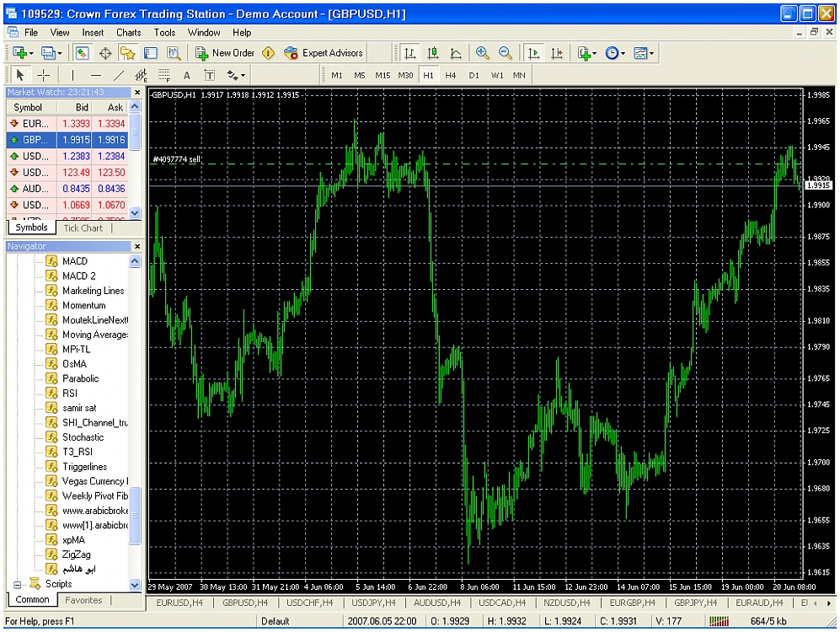
Task: Open the Data Window icon
Action: tap(105, 53)
